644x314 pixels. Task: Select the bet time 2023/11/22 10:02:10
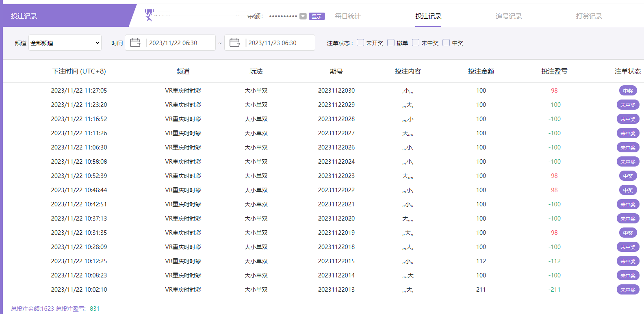(x=79, y=290)
